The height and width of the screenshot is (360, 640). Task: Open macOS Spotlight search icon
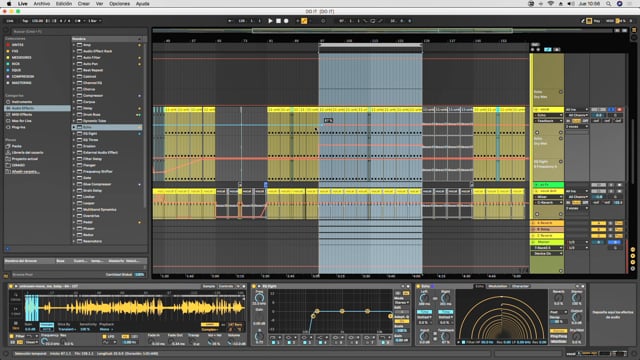609,4
